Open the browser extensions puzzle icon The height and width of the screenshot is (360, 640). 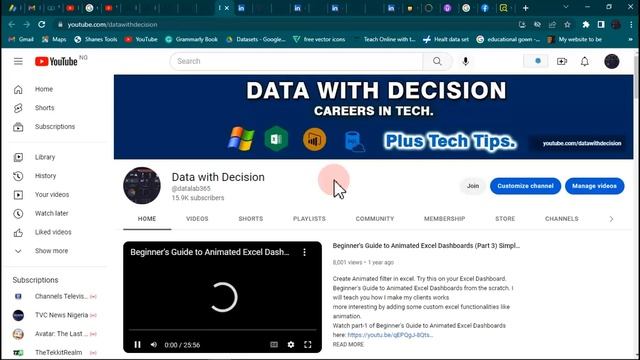(586, 24)
